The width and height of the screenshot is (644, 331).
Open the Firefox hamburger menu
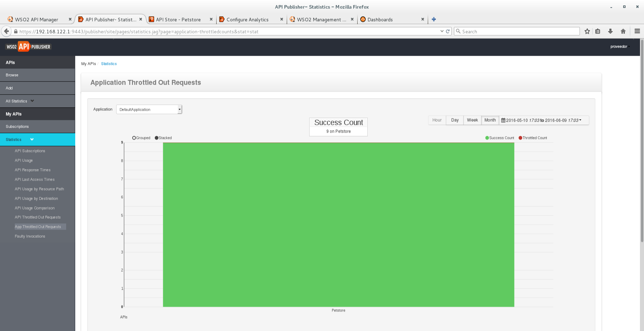[637, 31]
